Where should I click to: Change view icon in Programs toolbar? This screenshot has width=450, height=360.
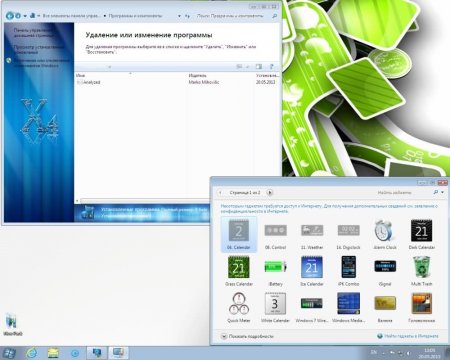239,67
